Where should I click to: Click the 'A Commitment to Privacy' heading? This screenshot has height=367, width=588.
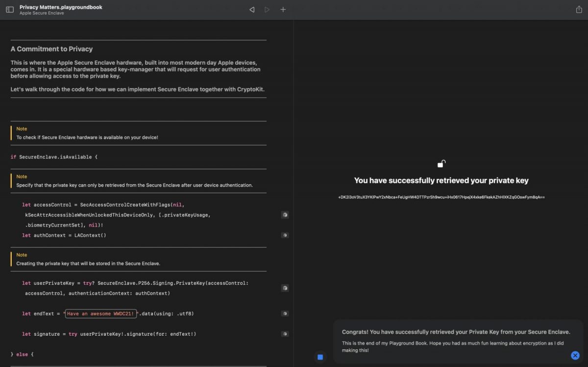pos(51,49)
